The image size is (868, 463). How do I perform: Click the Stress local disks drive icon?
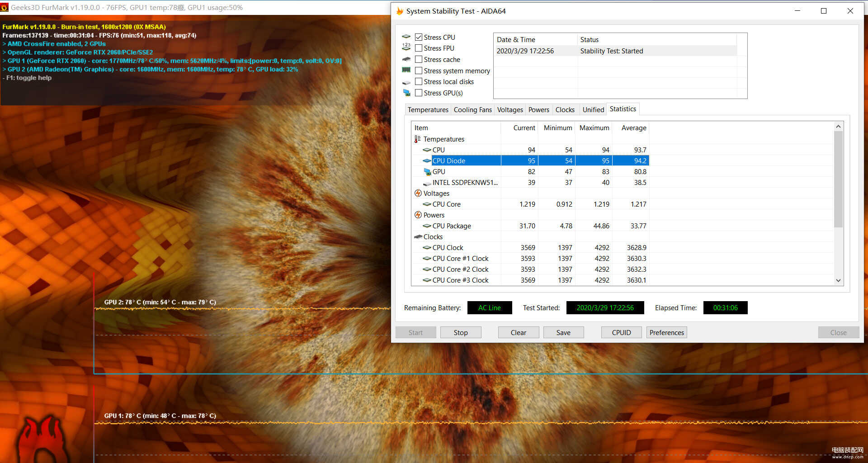(406, 82)
